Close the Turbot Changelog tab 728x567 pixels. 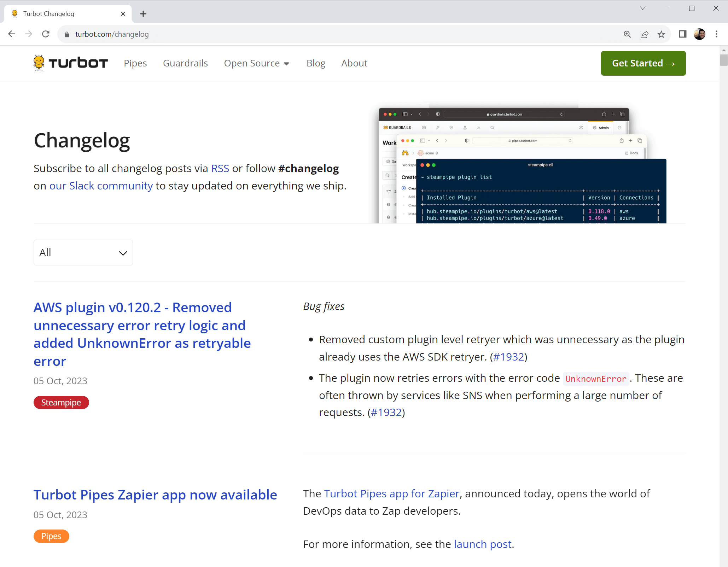pos(123,14)
